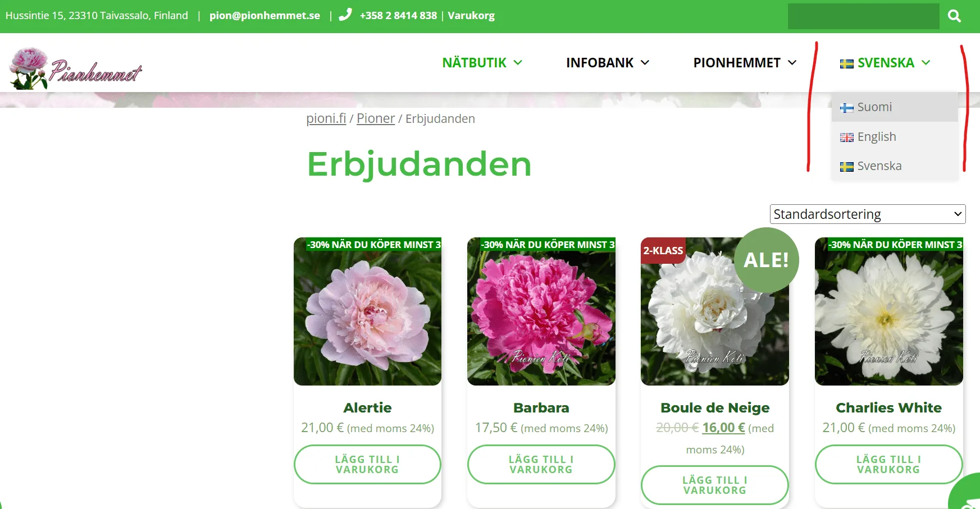Click the Swedish flag beside Svenska option
The height and width of the screenshot is (509, 980).
point(846,167)
